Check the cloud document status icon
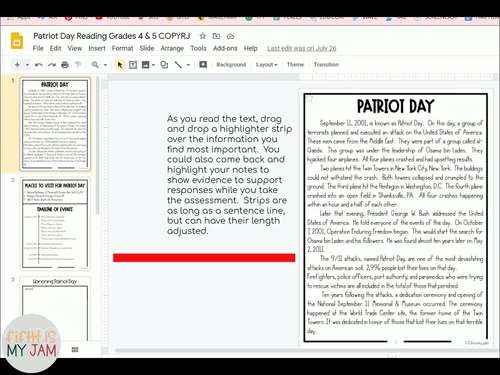The height and width of the screenshot is (375, 500). [x=230, y=36]
